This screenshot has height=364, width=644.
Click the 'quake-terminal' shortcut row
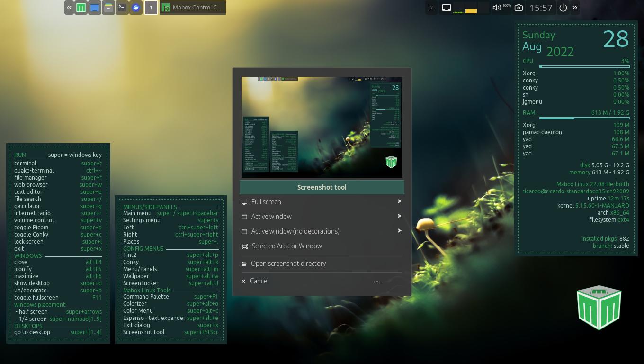58,170
